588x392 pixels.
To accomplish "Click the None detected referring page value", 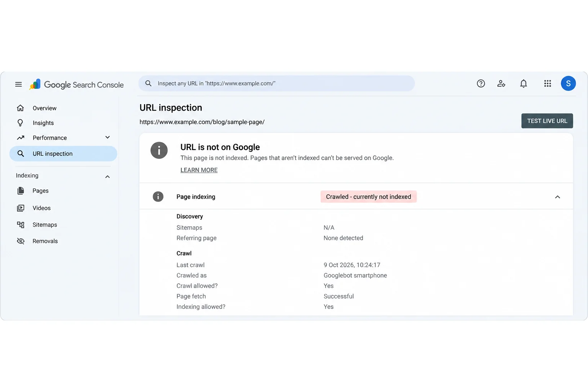I will (x=343, y=238).
